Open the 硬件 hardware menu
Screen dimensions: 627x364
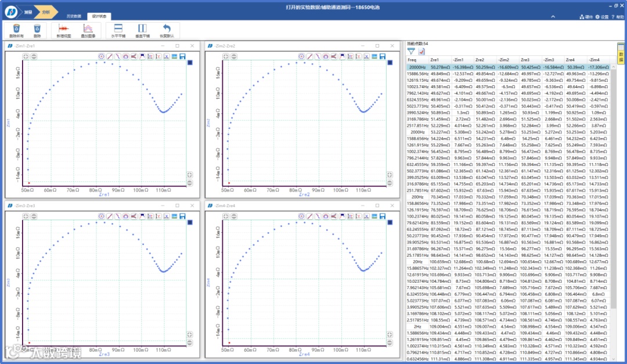pos(586,17)
